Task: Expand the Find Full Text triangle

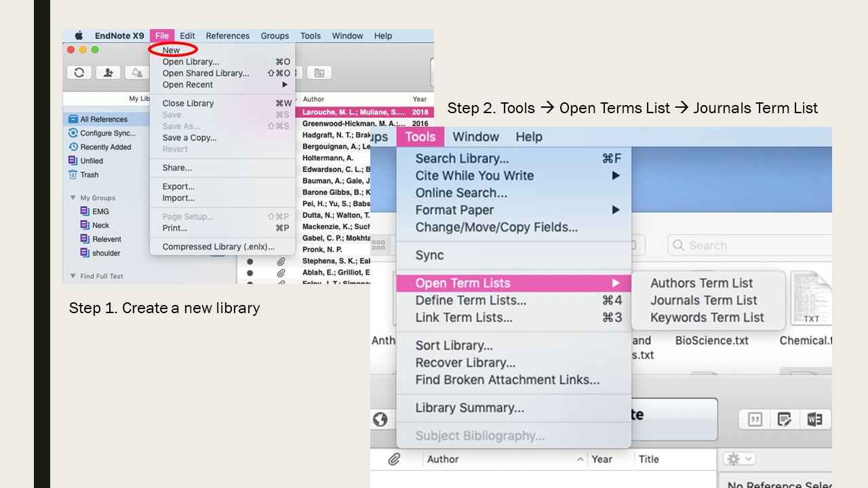Action: (x=73, y=277)
